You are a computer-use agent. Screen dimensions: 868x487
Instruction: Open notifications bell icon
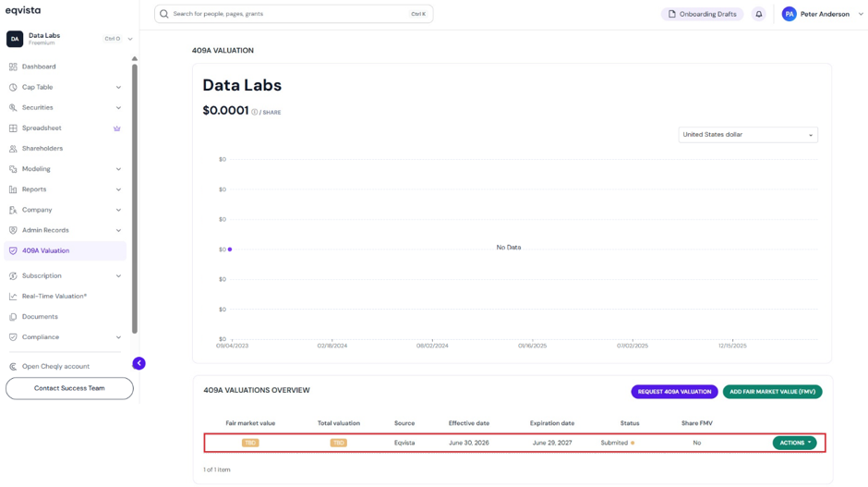[x=759, y=14]
